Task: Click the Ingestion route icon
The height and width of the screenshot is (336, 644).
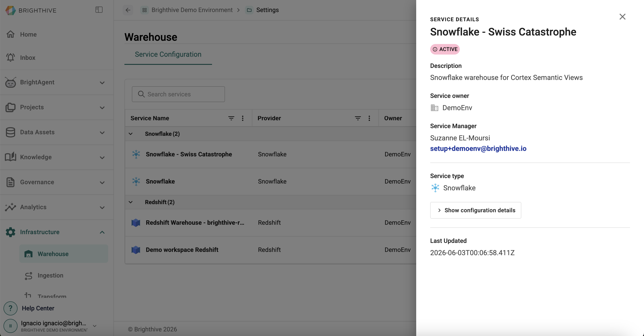Action: point(28,276)
